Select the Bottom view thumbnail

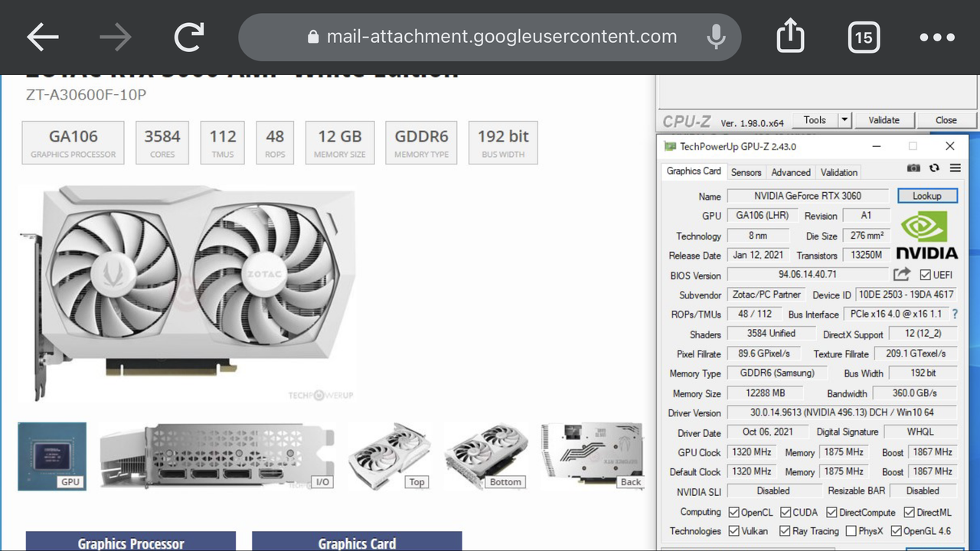click(486, 456)
